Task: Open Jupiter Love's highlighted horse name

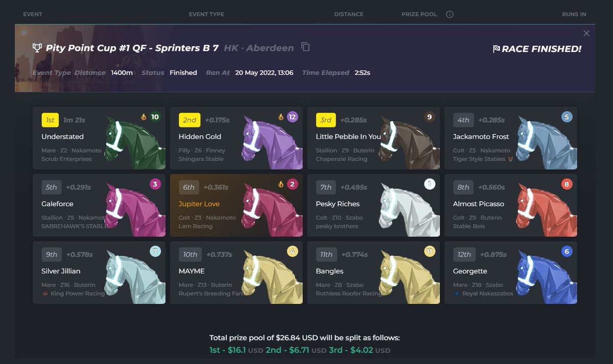Action: click(199, 203)
